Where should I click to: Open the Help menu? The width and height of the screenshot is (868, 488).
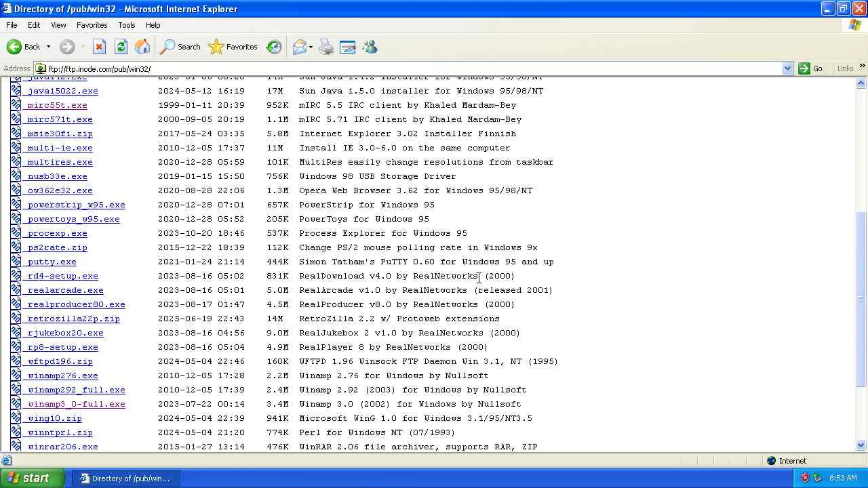(x=153, y=25)
